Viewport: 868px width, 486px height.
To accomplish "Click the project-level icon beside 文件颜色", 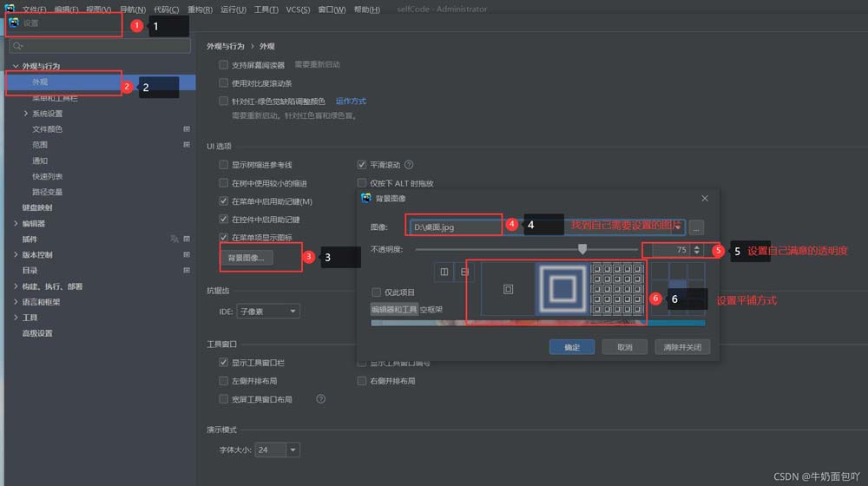I will 187,129.
